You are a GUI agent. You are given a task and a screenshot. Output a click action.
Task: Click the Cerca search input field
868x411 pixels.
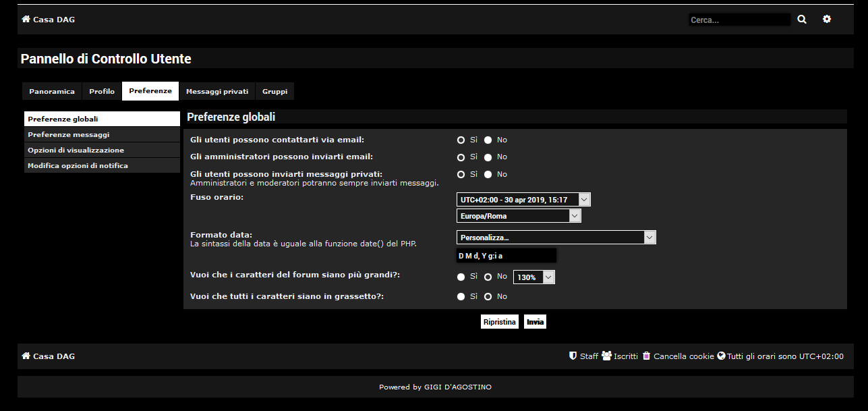pos(739,19)
